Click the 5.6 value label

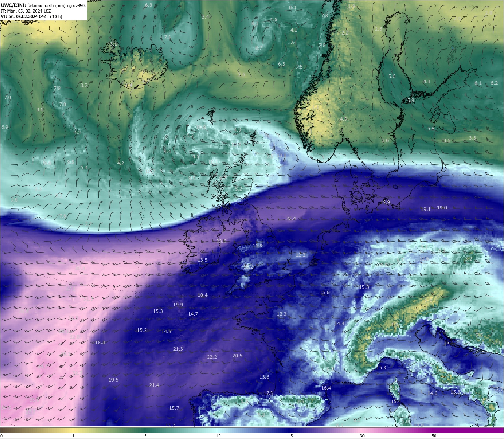tap(392, 76)
